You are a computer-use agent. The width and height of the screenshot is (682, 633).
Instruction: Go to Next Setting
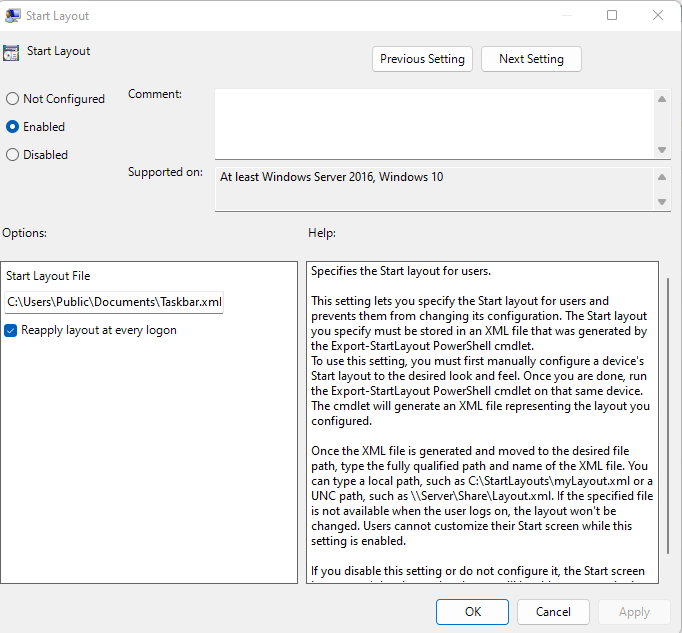(x=531, y=59)
